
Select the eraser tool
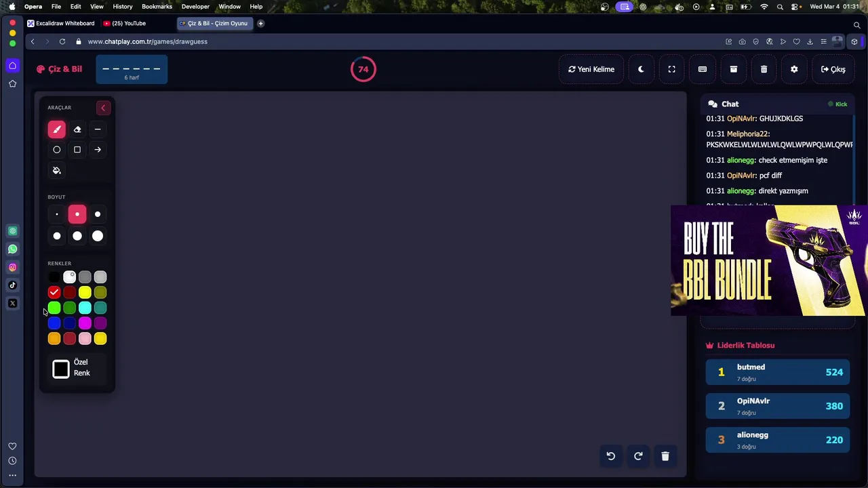[x=77, y=129]
